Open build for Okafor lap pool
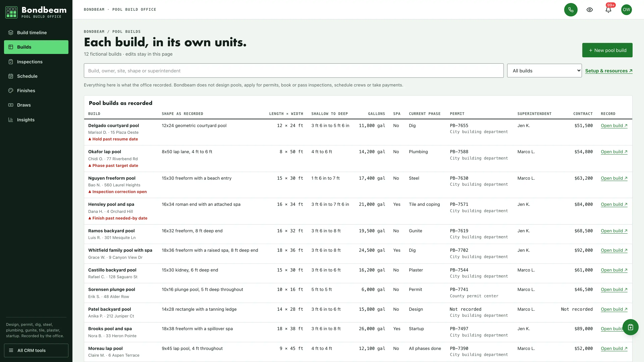 (x=614, y=152)
